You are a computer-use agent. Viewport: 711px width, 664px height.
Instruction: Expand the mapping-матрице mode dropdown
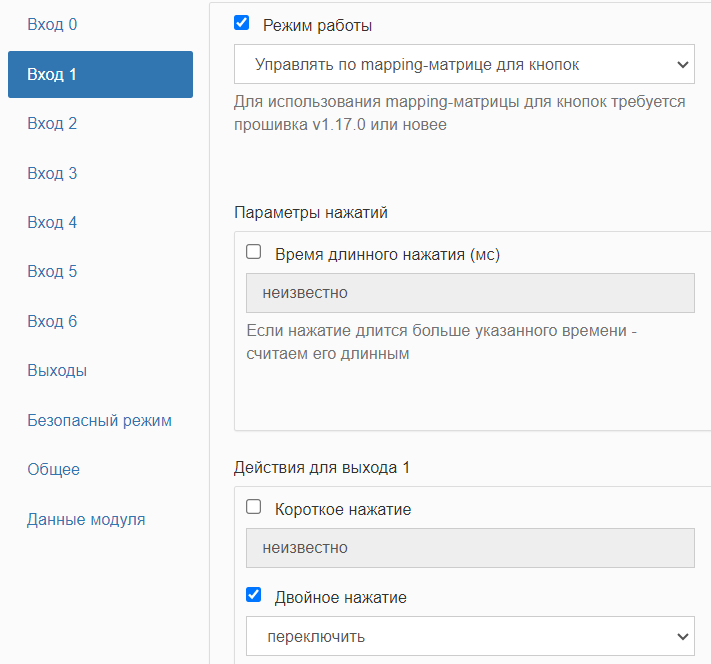coord(464,64)
